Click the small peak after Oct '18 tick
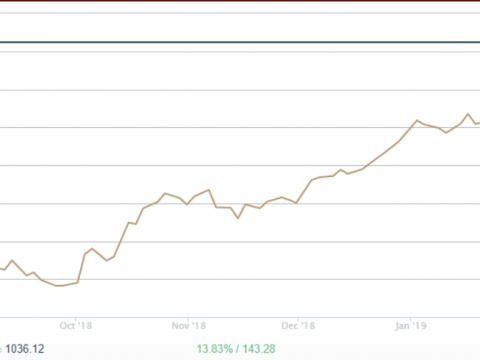 tap(92, 248)
